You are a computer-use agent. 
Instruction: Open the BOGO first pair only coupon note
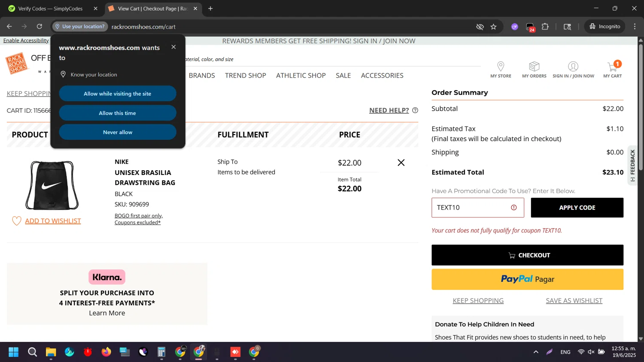coord(139,219)
